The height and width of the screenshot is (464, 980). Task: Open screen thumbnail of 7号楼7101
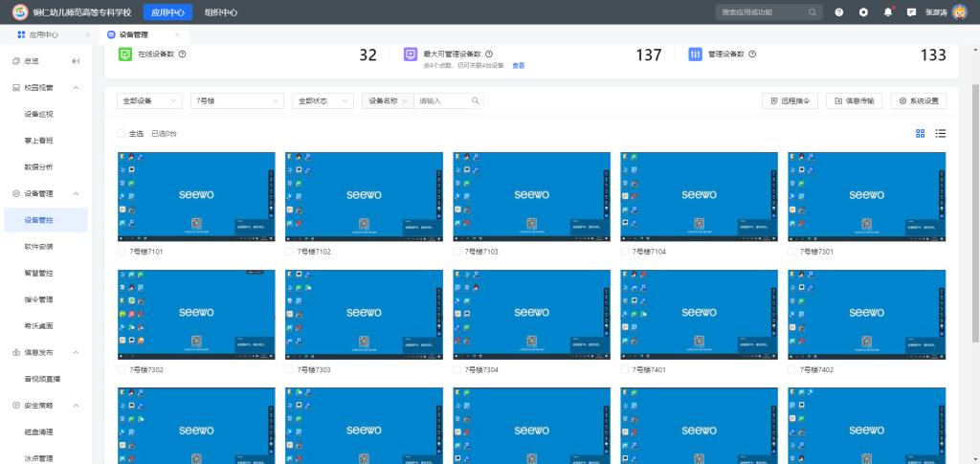pyautogui.click(x=196, y=196)
